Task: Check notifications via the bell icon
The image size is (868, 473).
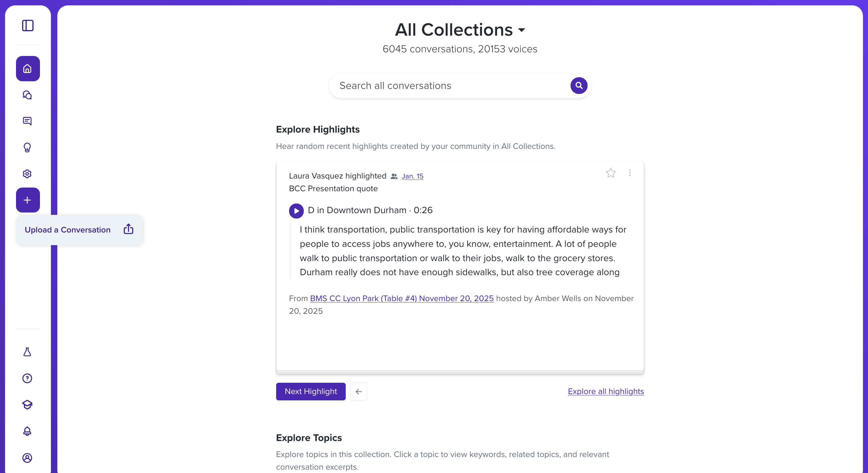Action: (x=27, y=432)
